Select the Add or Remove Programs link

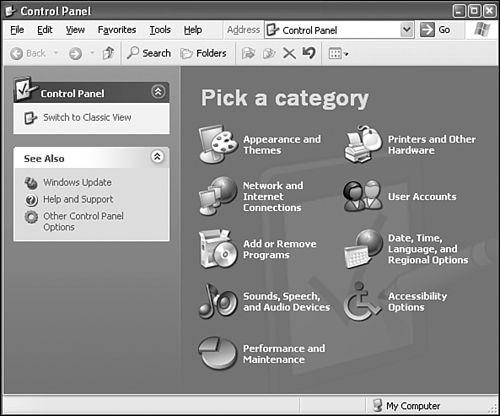280,249
